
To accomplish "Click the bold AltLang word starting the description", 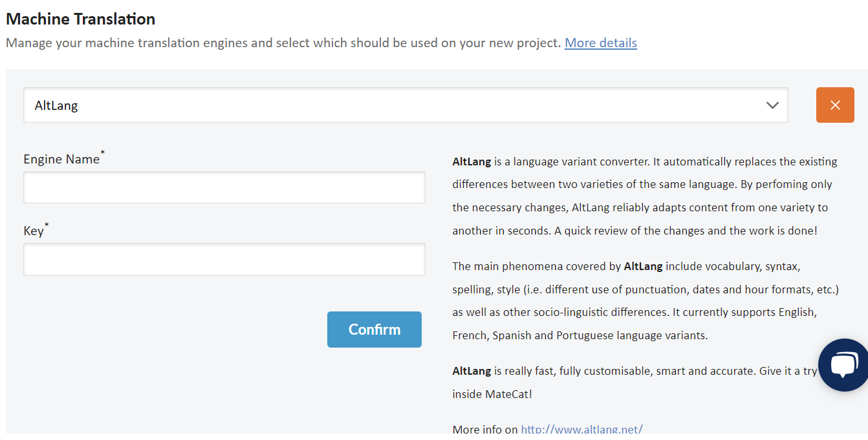I will point(472,162).
